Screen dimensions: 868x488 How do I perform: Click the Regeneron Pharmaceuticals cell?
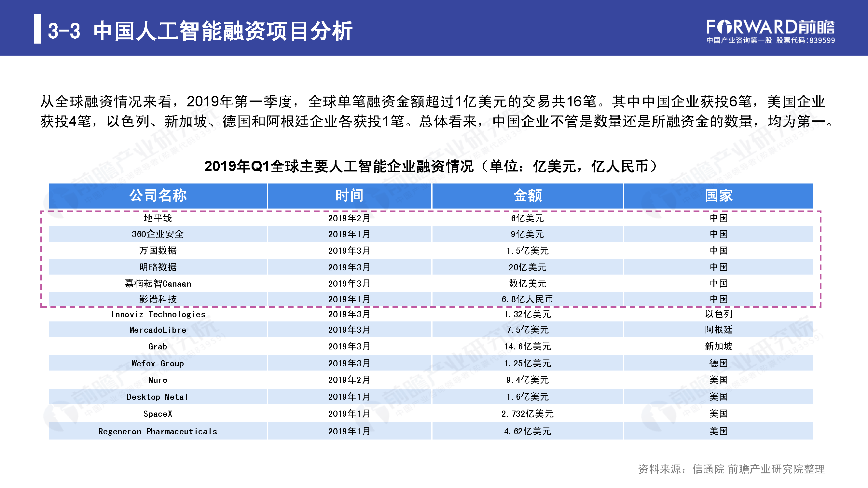[158, 431]
